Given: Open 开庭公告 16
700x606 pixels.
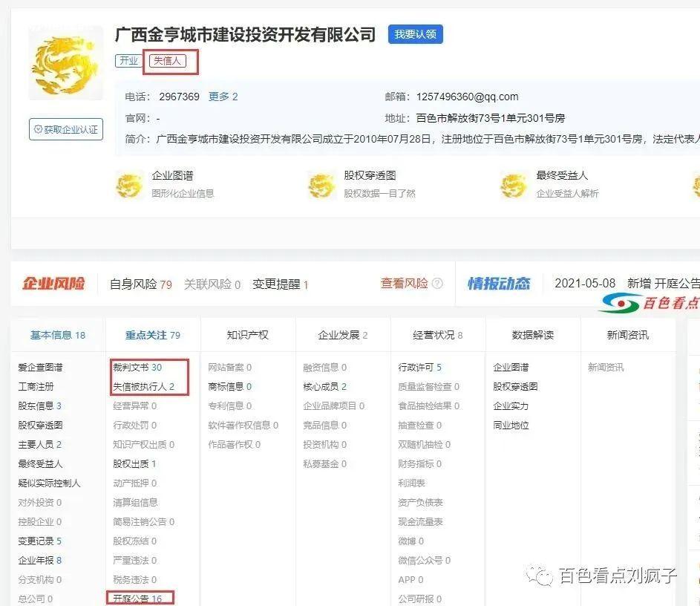Looking at the screenshot, I should tap(137, 599).
